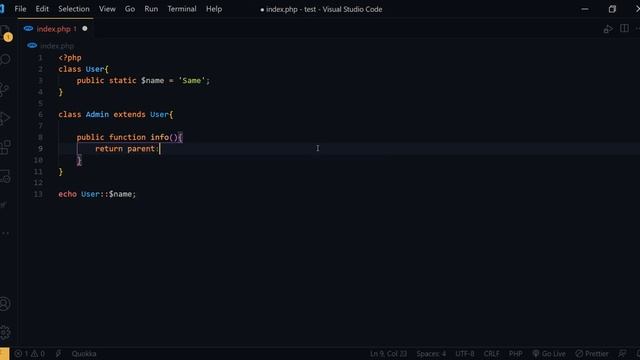Open the Edit menu
The width and height of the screenshot is (640, 360).
[x=42, y=9]
